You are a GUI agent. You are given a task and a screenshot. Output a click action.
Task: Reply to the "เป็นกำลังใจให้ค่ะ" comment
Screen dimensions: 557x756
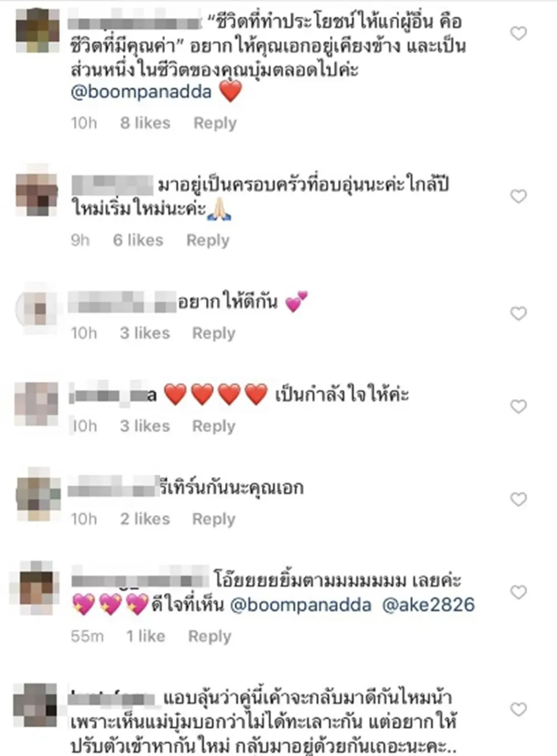click(214, 426)
